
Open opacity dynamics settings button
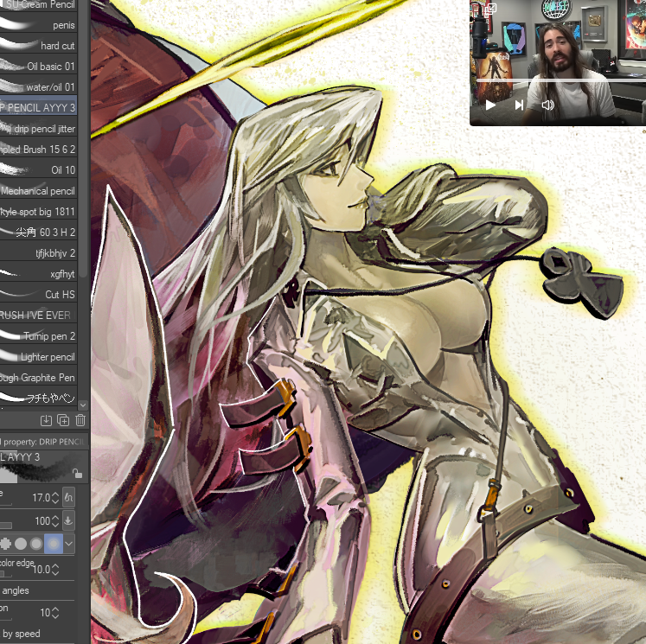(68, 521)
